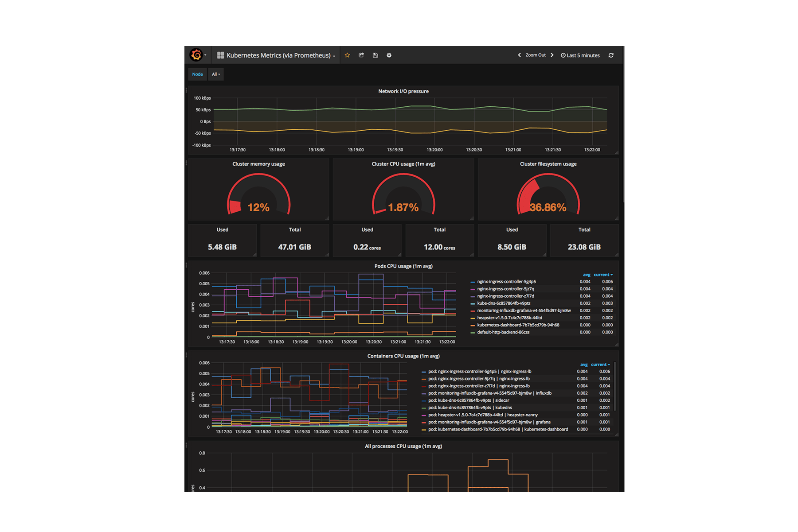Open the row handle beside Network I/O pressure
This screenshot has height=532, width=798.
tap(186, 90)
